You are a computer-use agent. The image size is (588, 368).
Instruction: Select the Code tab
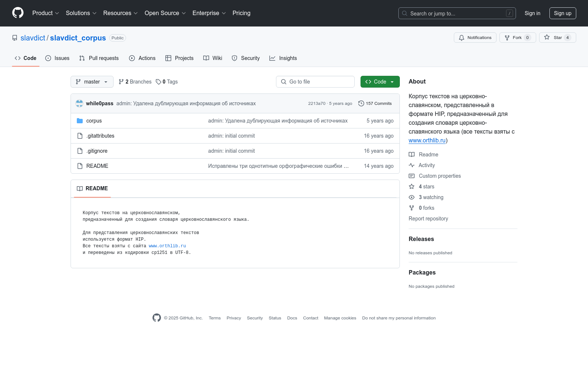(x=26, y=58)
